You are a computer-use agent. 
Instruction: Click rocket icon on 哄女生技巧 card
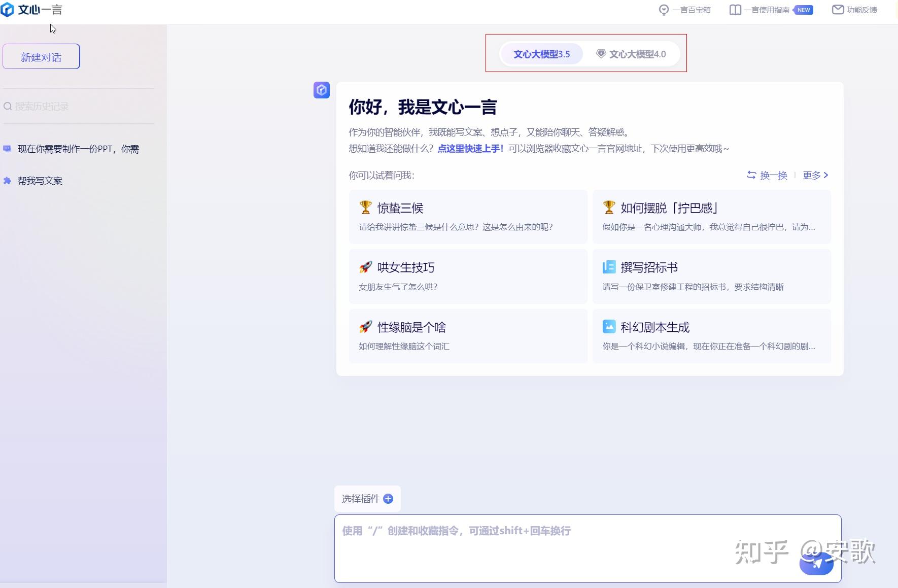[x=365, y=267]
